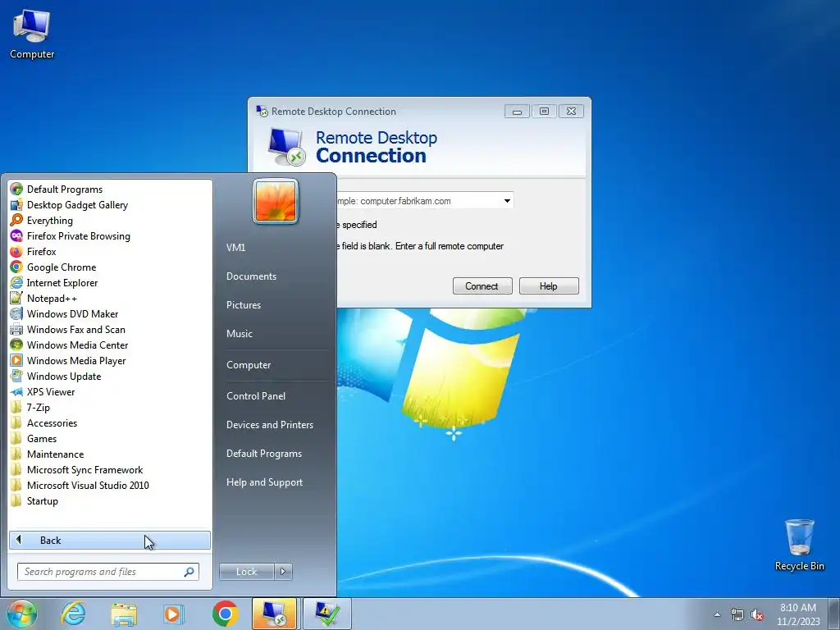Open the Computer desktop icon
The height and width of the screenshot is (630, 840).
pos(32,34)
